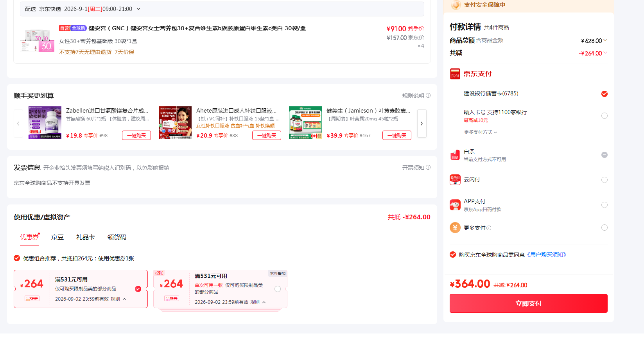Expand the 商品总额 ¥628.00 breakdown
The width and height of the screenshot is (644, 337).
605,40
